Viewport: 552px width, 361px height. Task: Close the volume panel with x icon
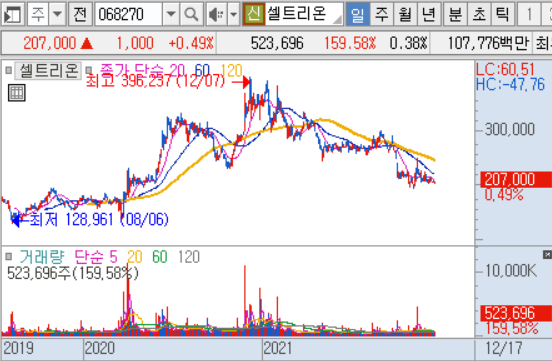pyautogui.click(x=547, y=254)
